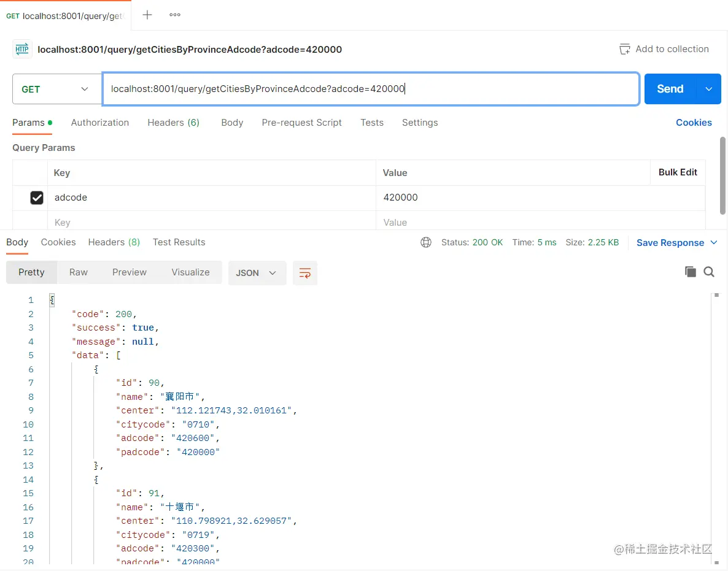Click the empty Key placeholder field
728x571 pixels.
[212, 222]
